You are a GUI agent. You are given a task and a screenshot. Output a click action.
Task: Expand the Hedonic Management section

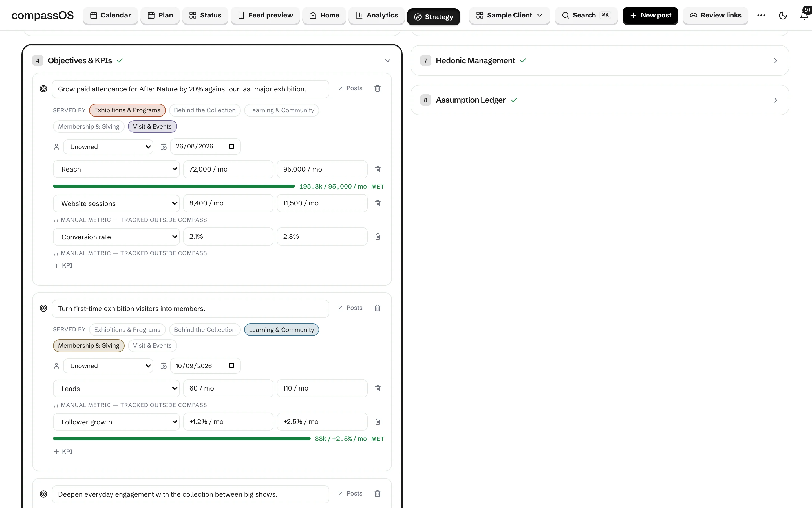coord(775,61)
